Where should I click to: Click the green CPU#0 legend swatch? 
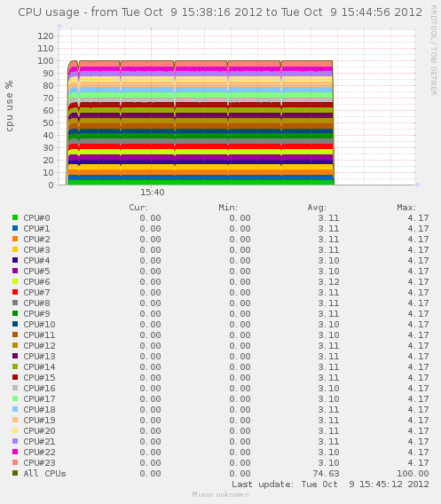pos(15,217)
